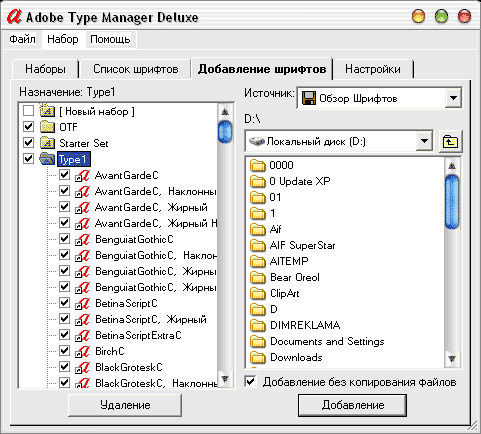This screenshot has height=434, width=481.
Task: Click the AvantGardeC regular font icon
Action: pyautogui.click(x=82, y=175)
